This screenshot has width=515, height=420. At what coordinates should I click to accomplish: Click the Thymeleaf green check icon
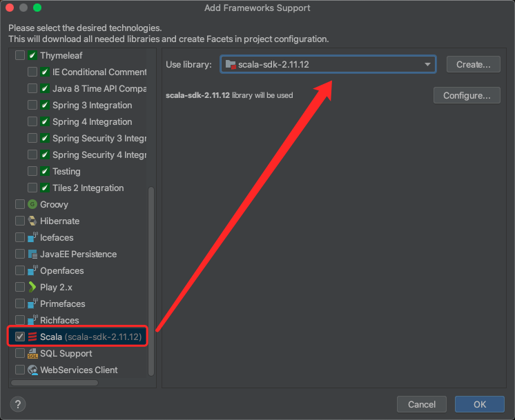tap(32, 55)
